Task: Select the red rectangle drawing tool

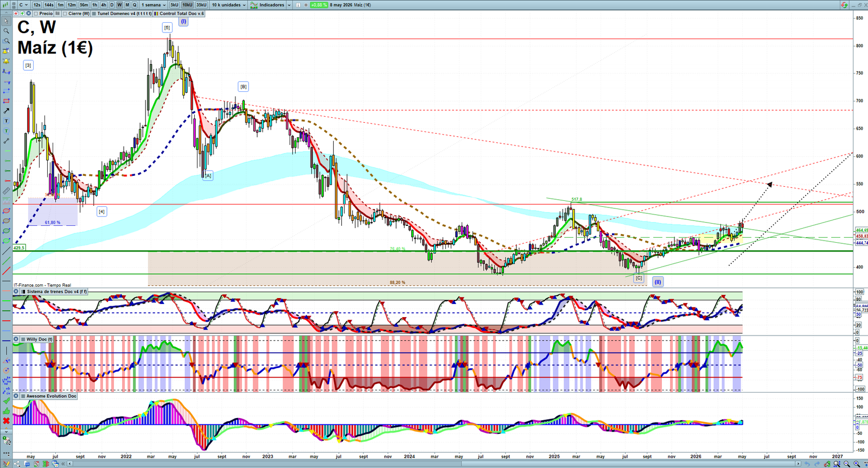Action: coord(7,101)
